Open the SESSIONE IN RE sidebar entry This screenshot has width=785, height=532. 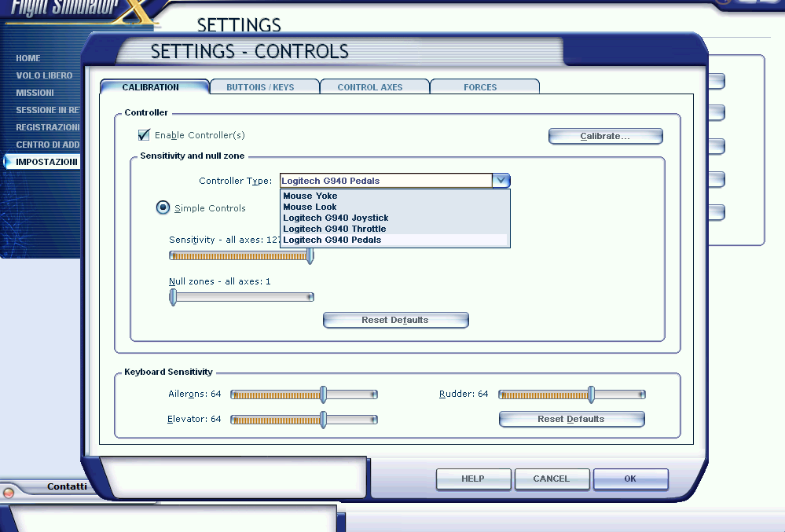point(48,110)
